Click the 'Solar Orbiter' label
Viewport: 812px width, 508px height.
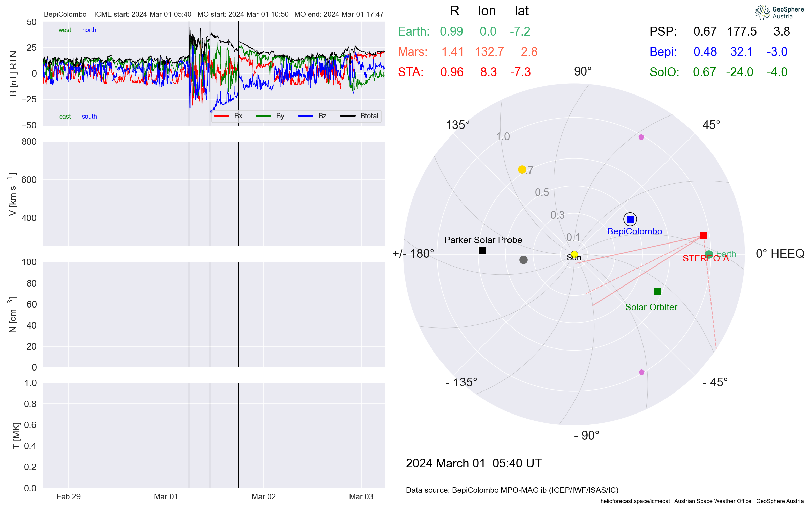pyautogui.click(x=651, y=307)
